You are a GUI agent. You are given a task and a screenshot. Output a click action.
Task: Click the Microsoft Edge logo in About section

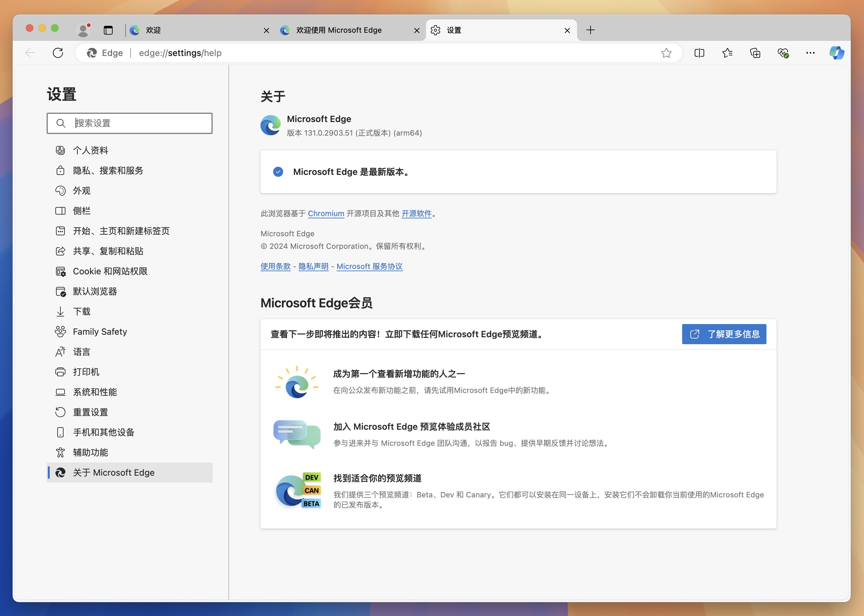(270, 125)
